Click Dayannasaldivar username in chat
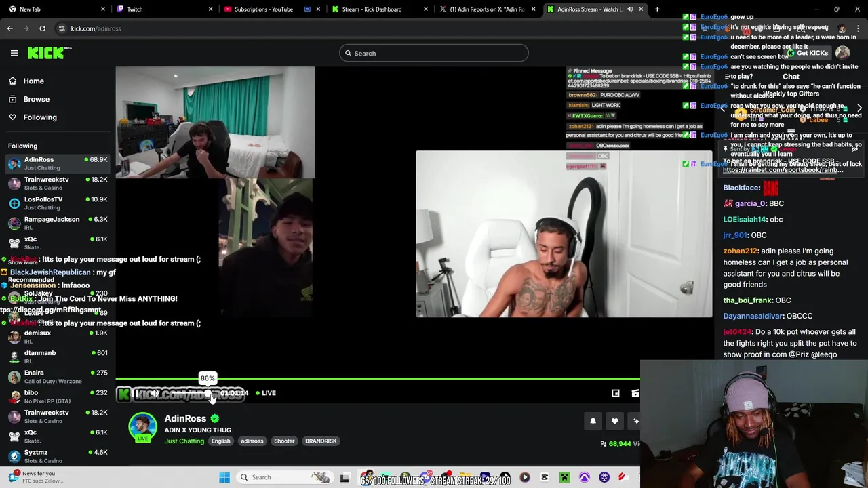 tap(753, 316)
